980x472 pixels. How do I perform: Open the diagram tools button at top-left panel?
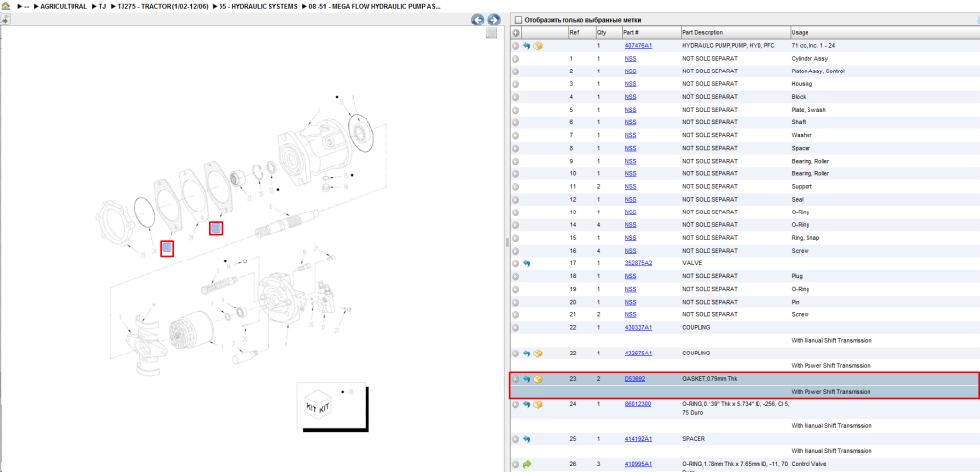click(x=5, y=20)
